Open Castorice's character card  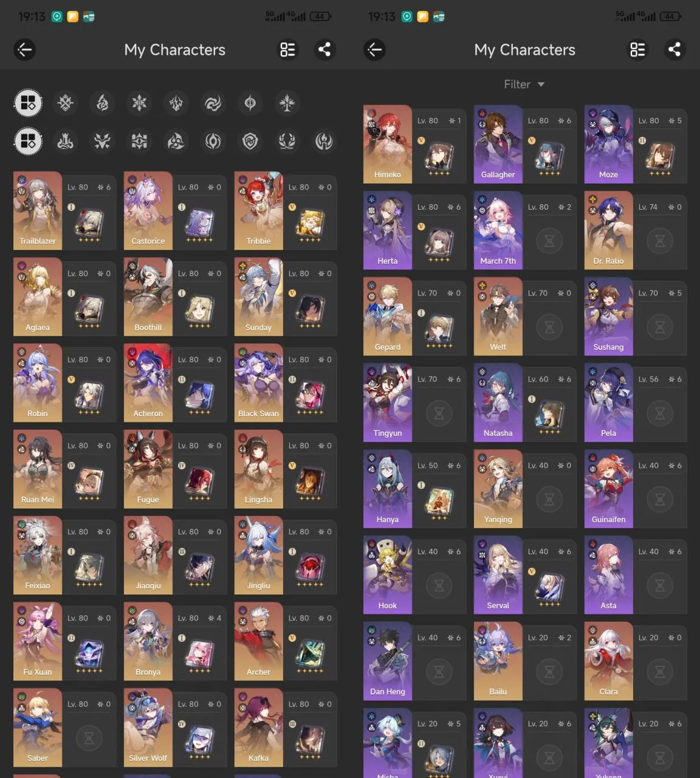(148, 210)
